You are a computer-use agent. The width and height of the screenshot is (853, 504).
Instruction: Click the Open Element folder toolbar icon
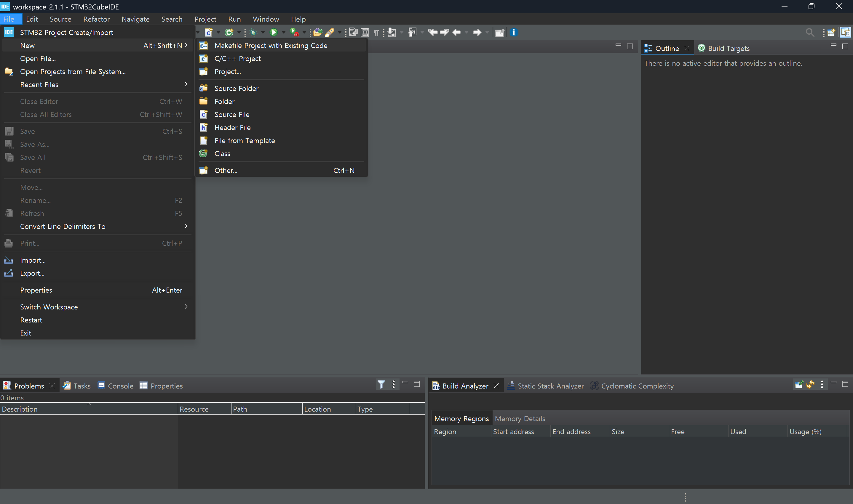point(318,32)
